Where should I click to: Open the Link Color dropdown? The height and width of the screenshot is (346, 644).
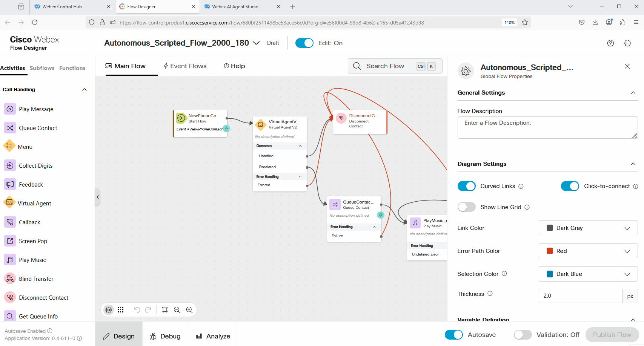(588, 228)
